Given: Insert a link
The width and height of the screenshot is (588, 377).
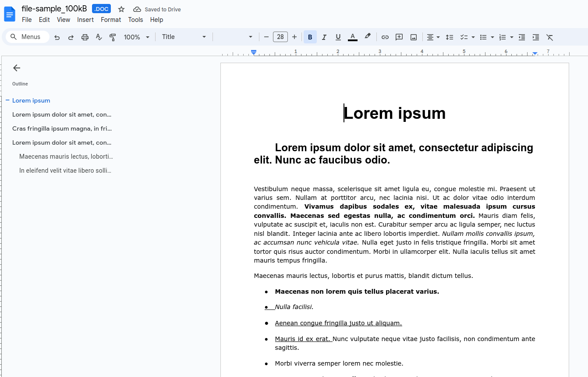Looking at the screenshot, I should (x=385, y=37).
